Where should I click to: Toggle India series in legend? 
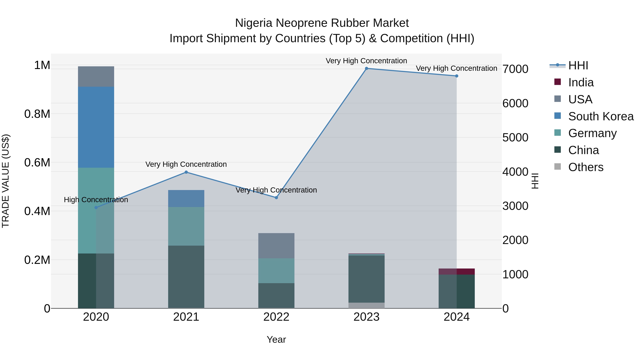[574, 82]
